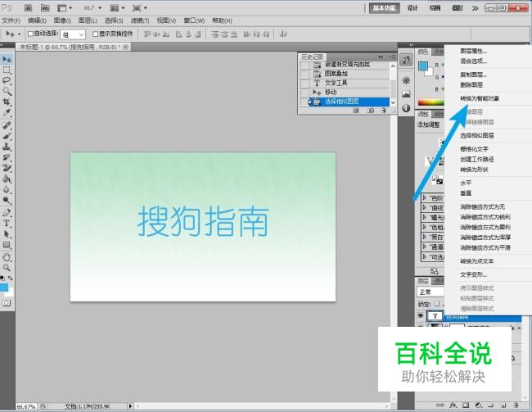The image size is (532, 412).
Task: Choose 栅格化文字 in context menu
Action: coord(474,149)
